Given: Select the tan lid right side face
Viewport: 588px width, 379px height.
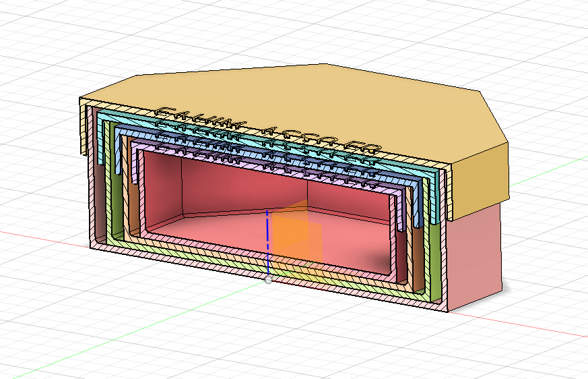Looking at the screenshot, I should (x=481, y=182).
